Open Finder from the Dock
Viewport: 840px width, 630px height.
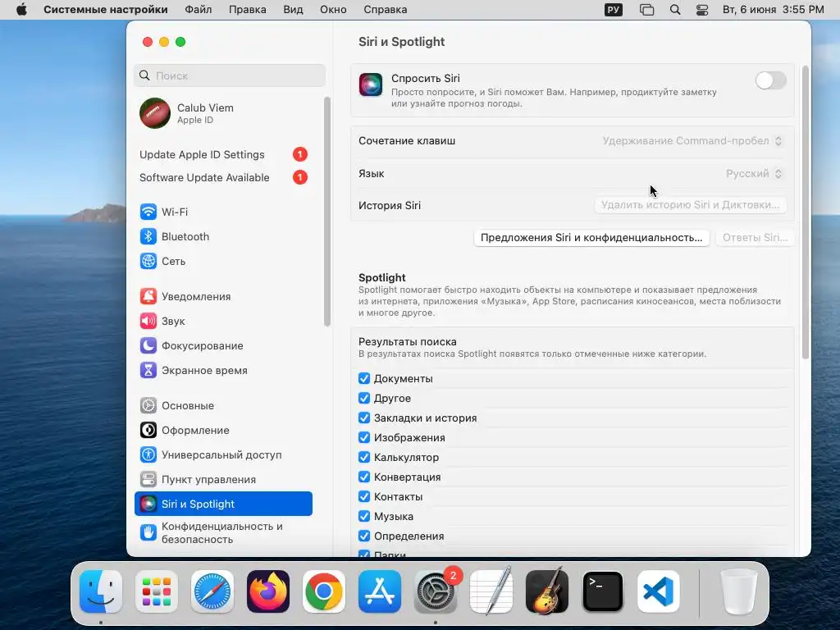(x=101, y=591)
